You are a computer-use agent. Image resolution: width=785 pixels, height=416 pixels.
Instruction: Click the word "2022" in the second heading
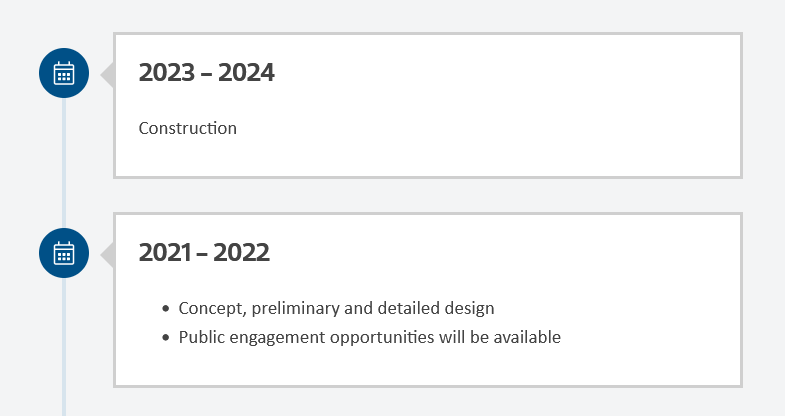[242, 253]
